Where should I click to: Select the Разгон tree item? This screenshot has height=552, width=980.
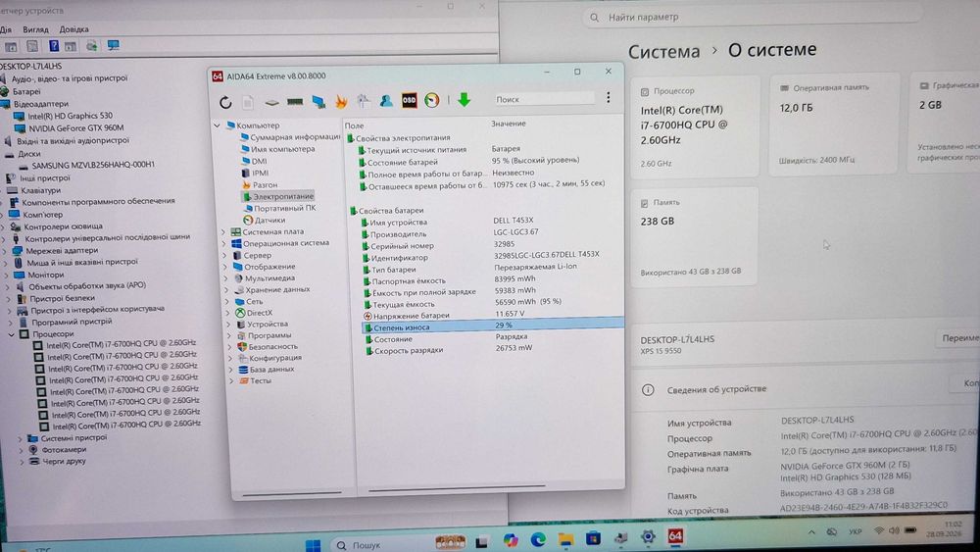click(260, 185)
